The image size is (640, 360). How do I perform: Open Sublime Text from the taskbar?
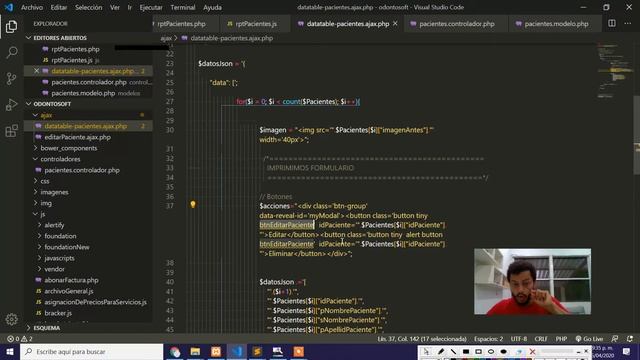click(x=257, y=352)
